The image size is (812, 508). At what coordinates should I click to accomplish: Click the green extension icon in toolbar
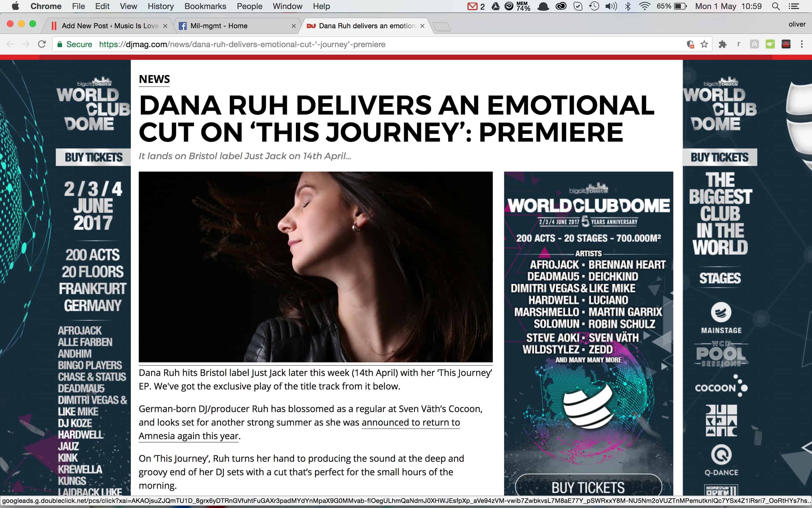click(770, 44)
